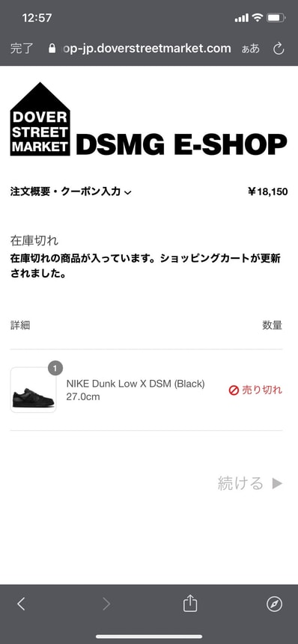Tap the 続ける continue button
Viewport: 298px width, 644px height.
point(250,483)
